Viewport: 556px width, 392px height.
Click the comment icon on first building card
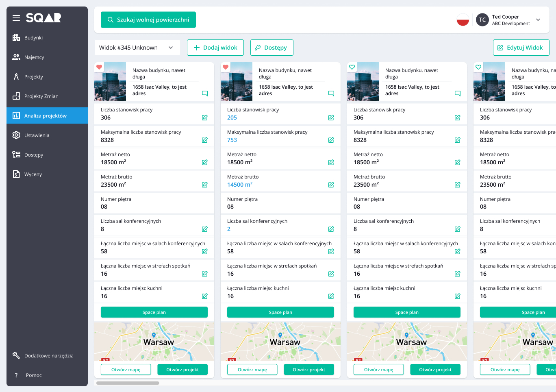[205, 94]
